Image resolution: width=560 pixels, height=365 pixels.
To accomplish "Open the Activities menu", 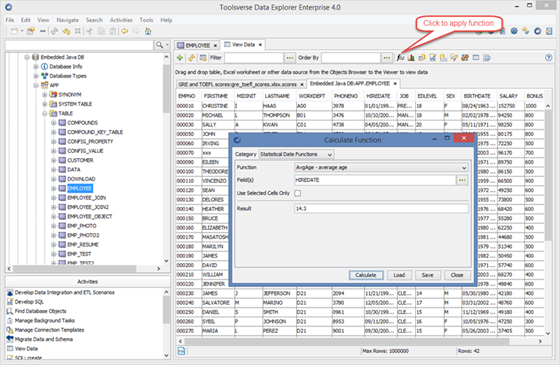I will (121, 20).
